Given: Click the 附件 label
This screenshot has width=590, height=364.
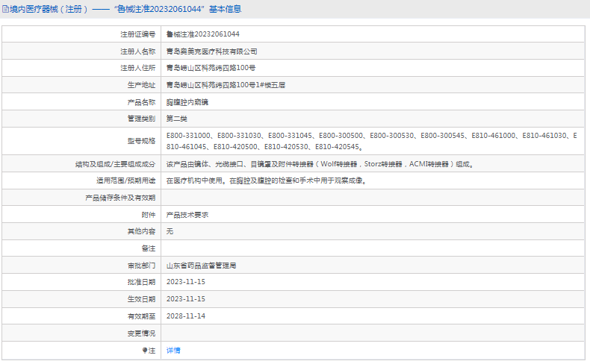Looking at the screenshot, I should click(149, 215).
